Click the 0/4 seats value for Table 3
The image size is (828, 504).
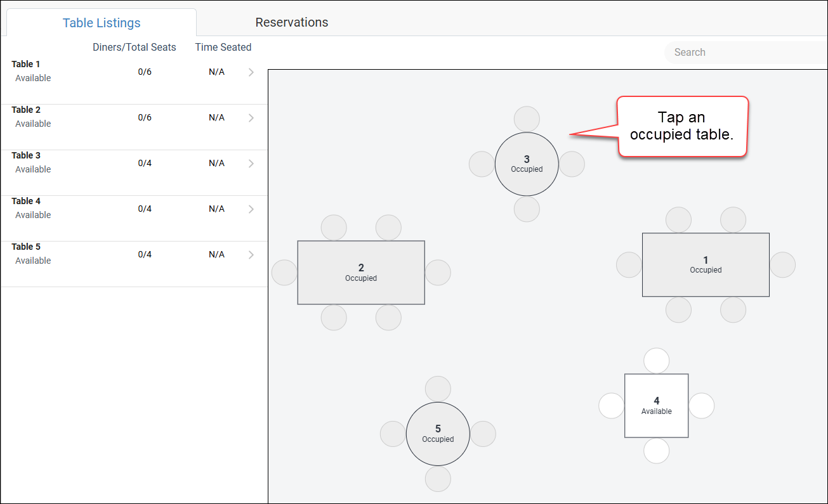[x=145, y=163]
